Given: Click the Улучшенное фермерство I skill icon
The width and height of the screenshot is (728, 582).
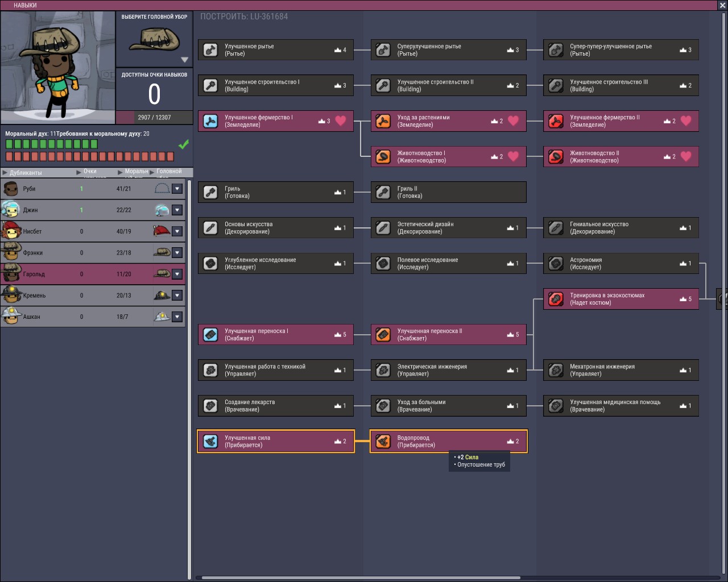Looking at the screenshot, I should 210,121.
